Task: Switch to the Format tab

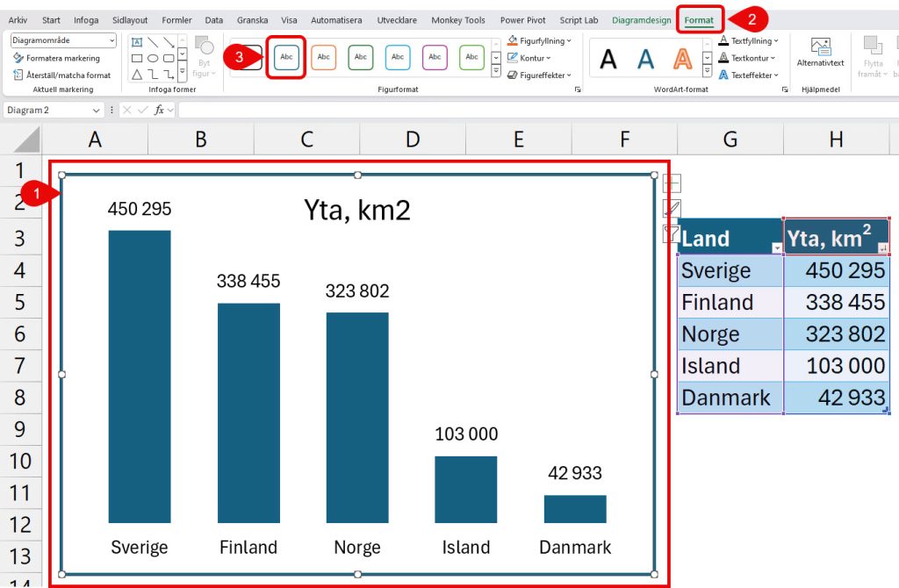Action: pyautogui.click(x=699, y=20)
